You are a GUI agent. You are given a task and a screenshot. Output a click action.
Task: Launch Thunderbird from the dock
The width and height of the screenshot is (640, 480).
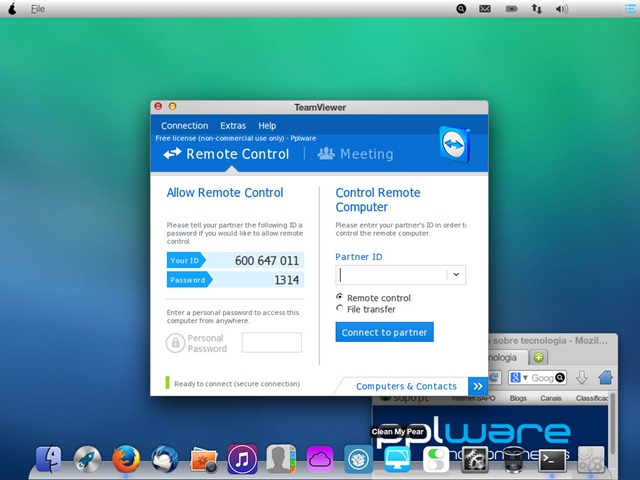tap(164, 460)
